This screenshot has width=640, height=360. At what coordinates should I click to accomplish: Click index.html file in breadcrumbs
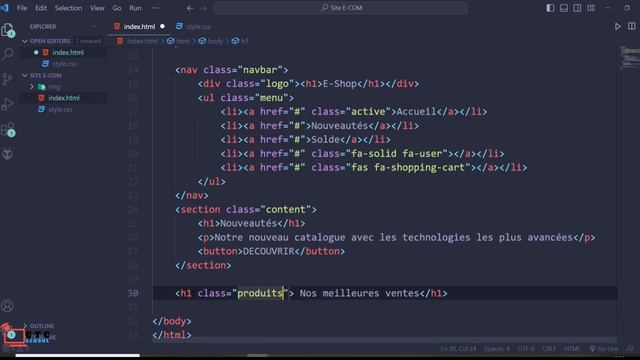click(x=138, y=41)
